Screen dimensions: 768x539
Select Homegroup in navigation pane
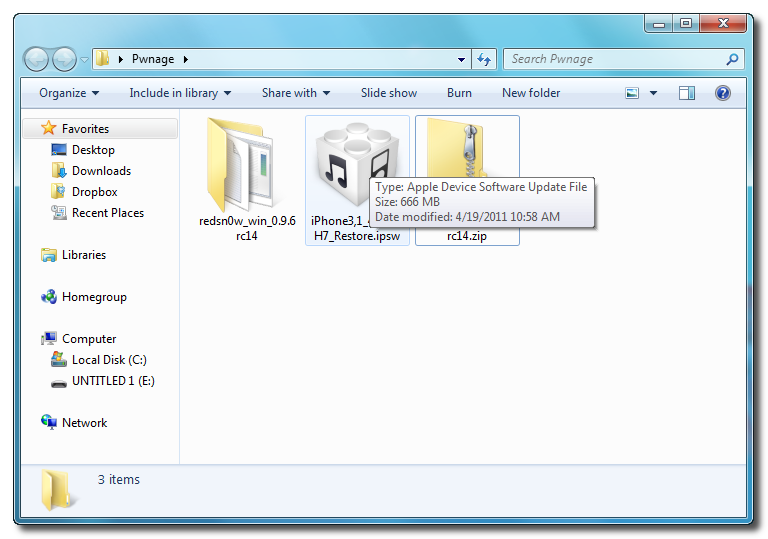[94, 297]
